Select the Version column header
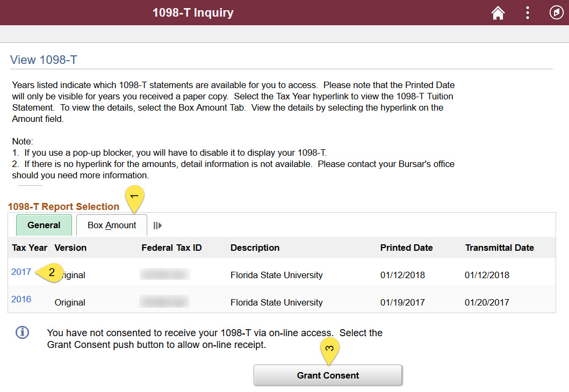This screenshot has height=392, width=569. (x=70, y=248)
